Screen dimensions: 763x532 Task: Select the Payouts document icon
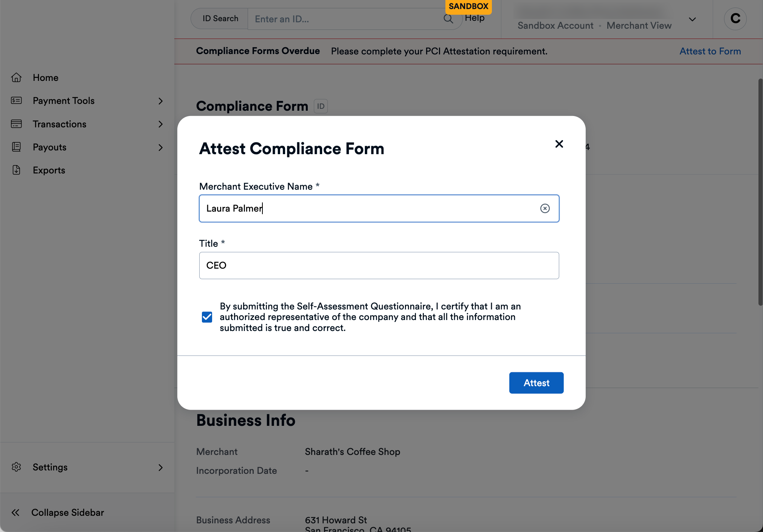pyautogui.click(x=17, y=147)
